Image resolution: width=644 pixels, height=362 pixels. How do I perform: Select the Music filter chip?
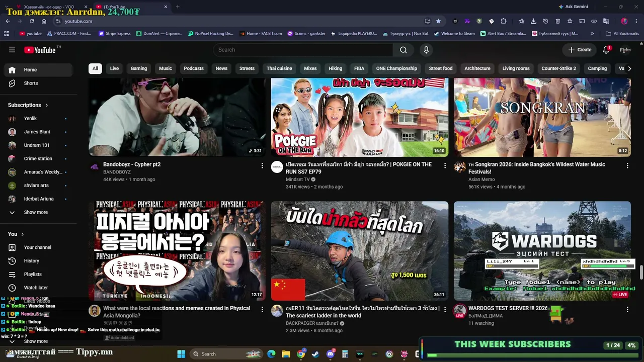[x=166, y=68]
